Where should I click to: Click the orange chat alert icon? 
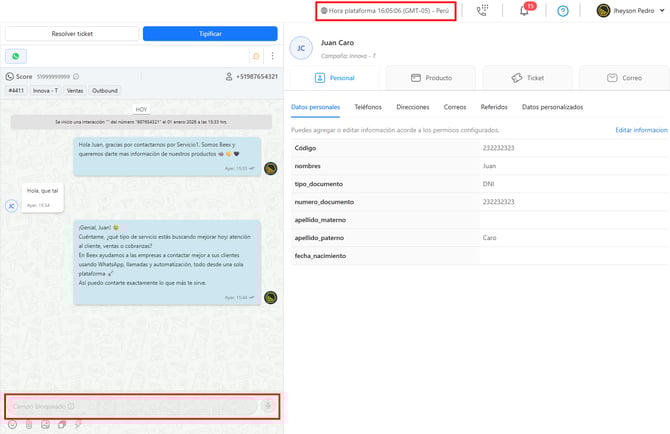coord(257,56)
